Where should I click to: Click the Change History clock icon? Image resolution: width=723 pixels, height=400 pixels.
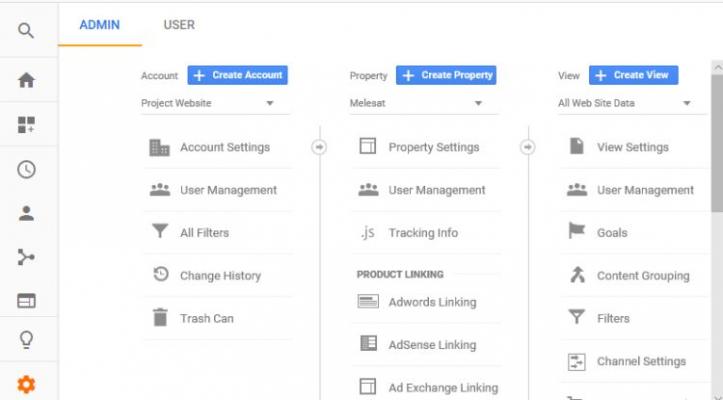coord(160,274)
